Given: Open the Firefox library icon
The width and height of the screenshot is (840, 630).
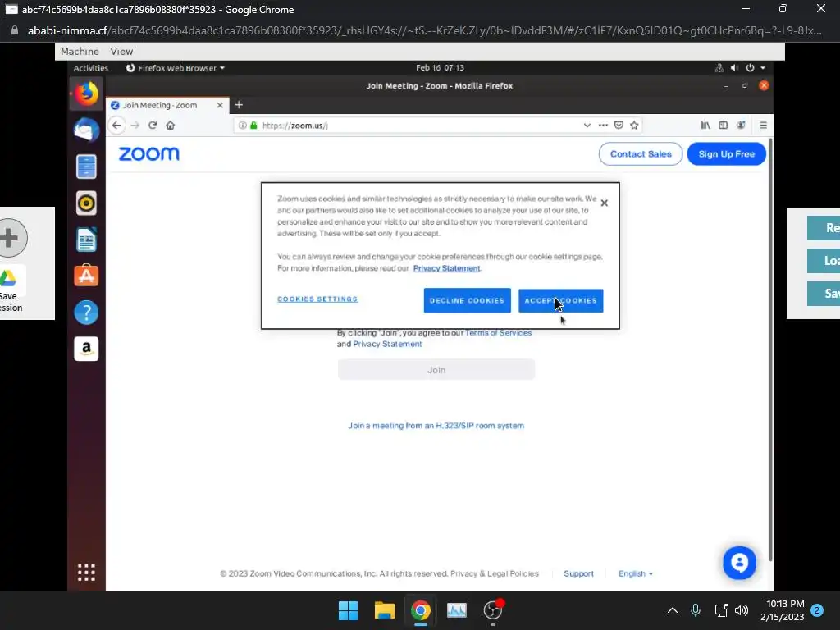Looking at the screenshot, I should coord(705,126).
